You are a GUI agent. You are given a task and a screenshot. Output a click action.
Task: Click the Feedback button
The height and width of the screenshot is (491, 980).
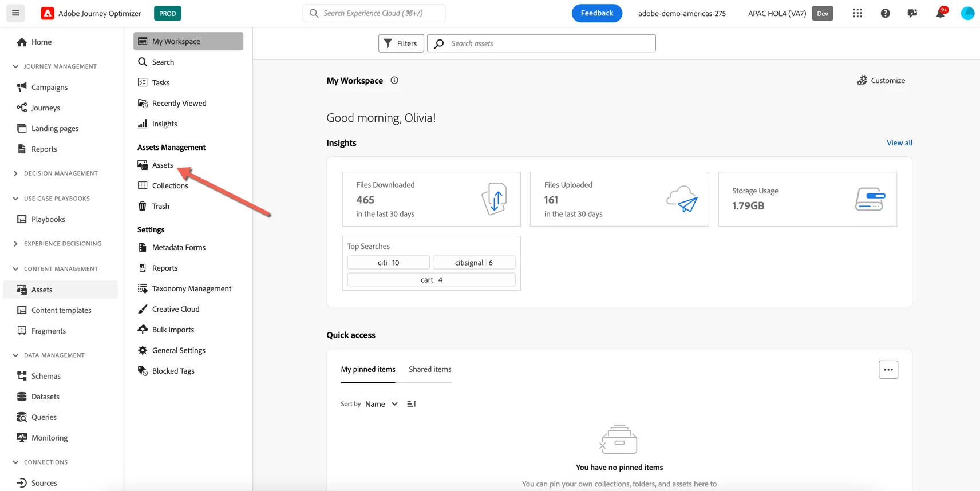[x=597, y=13]
